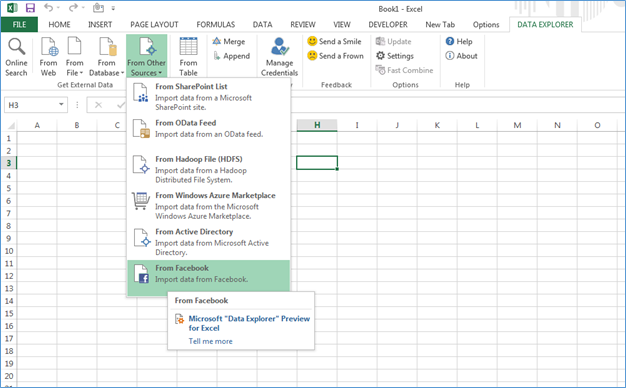This screenshot has height=388, width=626.
Task: Open the From Database dropdown
Action: pyautogui.click(x=107, y=56)
